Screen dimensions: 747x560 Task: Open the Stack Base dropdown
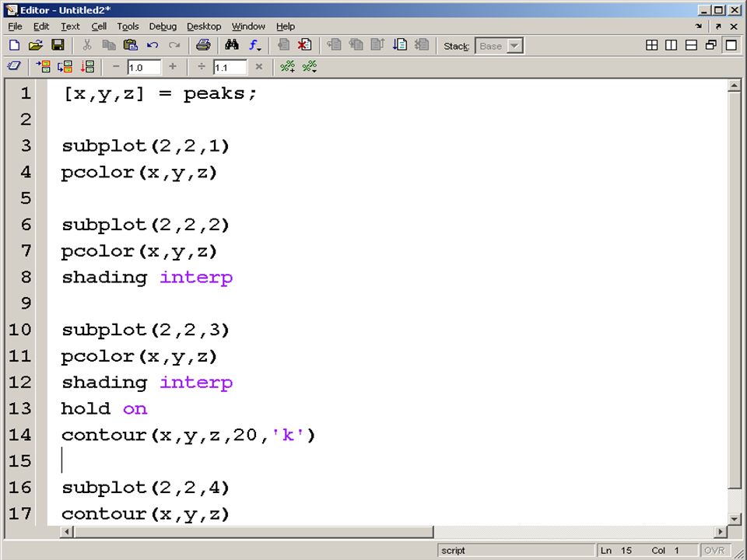click(x=514, y=46)
